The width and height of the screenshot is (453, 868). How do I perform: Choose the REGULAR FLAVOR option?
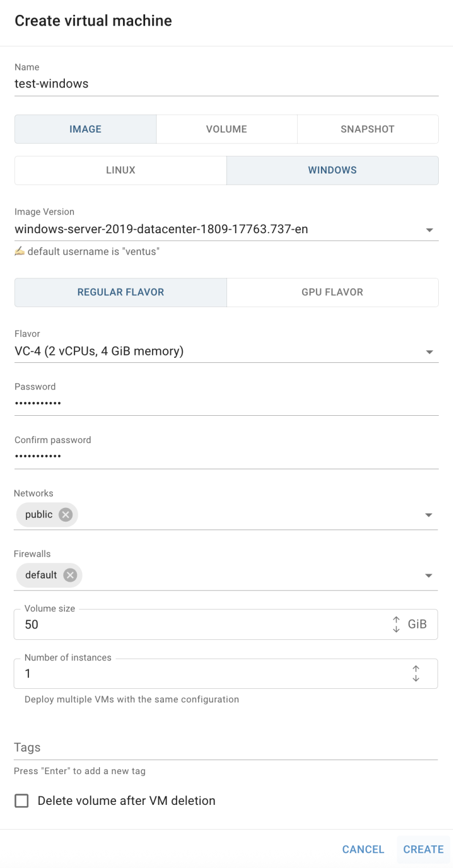[x=121, y=292]
